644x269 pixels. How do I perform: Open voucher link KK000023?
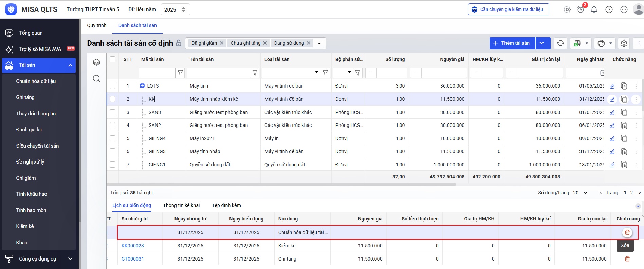[133, 246]
